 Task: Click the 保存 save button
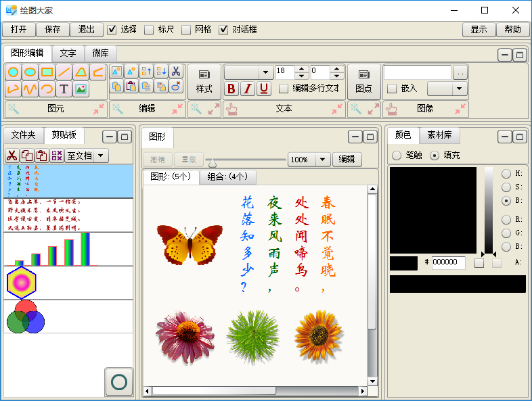point(53,30)
